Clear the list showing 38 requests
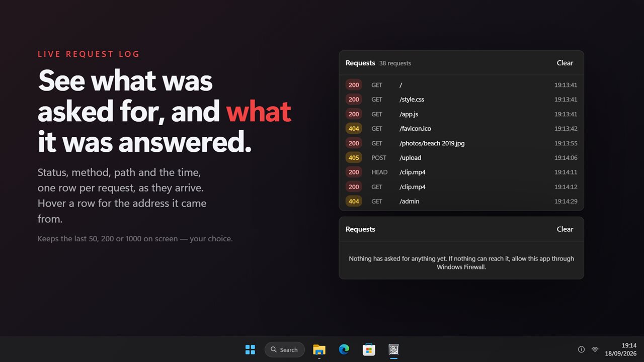The height and width of the screenshot is (362, 644). point(565,63)
